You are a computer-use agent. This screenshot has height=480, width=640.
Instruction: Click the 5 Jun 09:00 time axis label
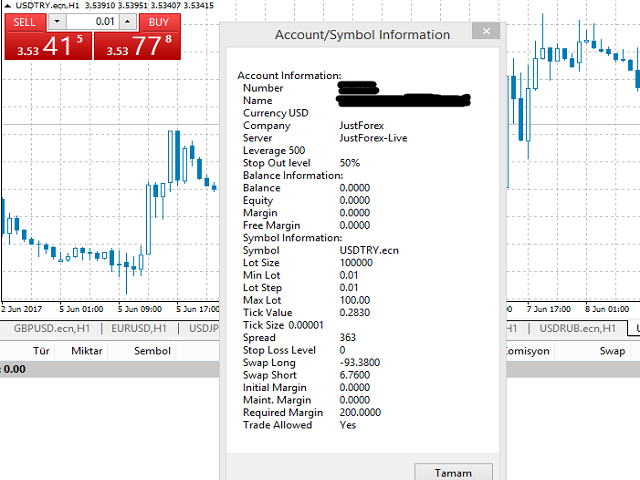click(x=140, y=309)
